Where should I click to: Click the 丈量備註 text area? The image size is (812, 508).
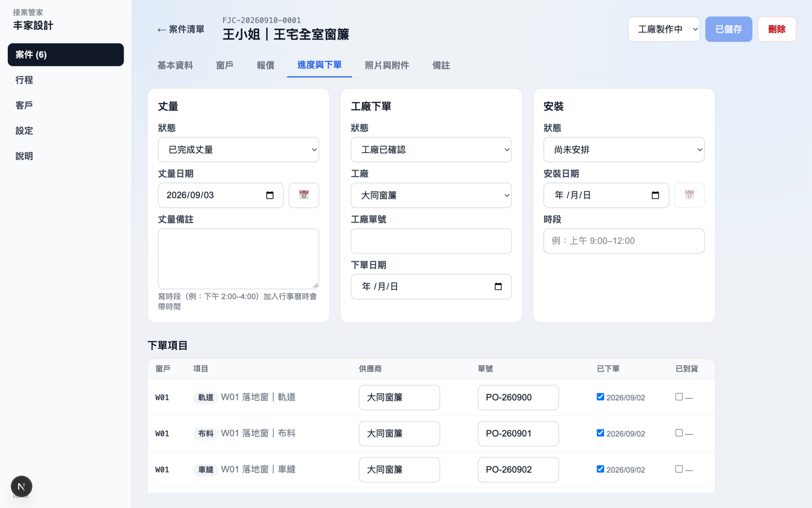click(239, 259)
